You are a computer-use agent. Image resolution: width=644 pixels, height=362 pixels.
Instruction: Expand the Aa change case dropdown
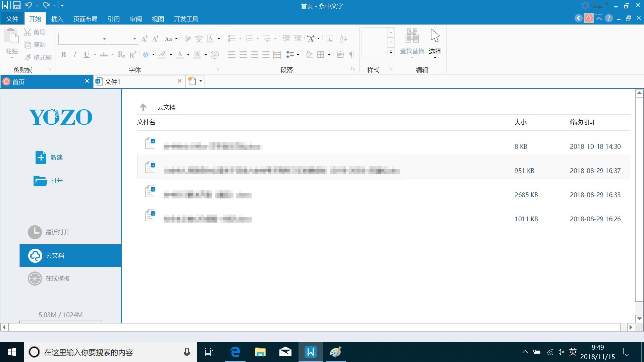(176, 39)
